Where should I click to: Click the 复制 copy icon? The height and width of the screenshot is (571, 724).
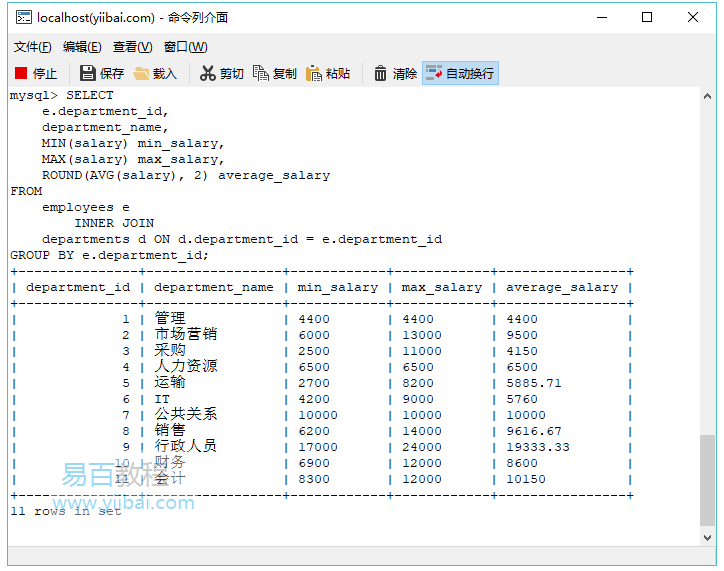pyautogui.click(x=261, y=73)
